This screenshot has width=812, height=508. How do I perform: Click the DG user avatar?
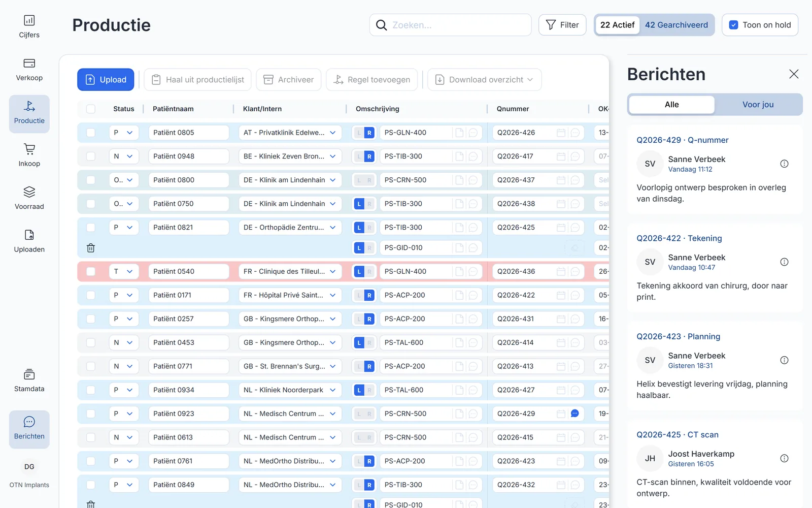(29, 466)
